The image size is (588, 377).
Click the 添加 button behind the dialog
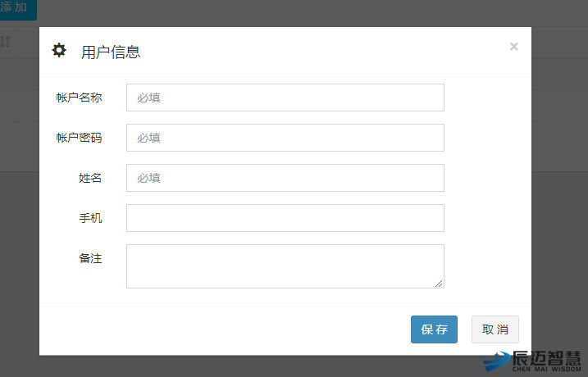[x=15, y=8]
